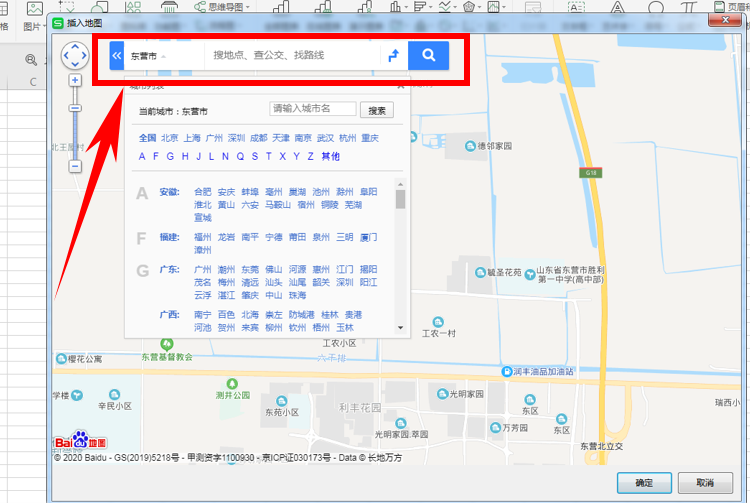Click the map zoom slider handle

[75, 109]
